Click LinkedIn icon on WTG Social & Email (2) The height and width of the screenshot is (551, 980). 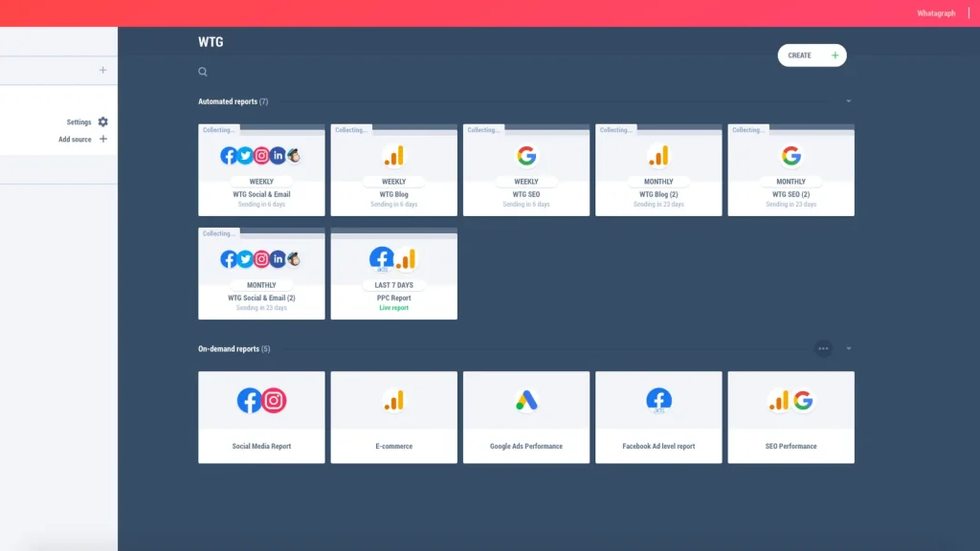[x=278, y=259]
